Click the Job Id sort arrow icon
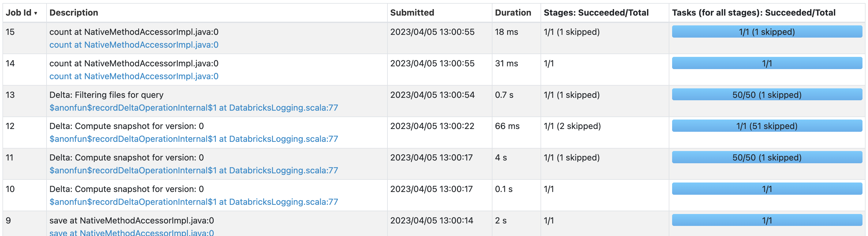The image size is (868, 236). (36, 13)
